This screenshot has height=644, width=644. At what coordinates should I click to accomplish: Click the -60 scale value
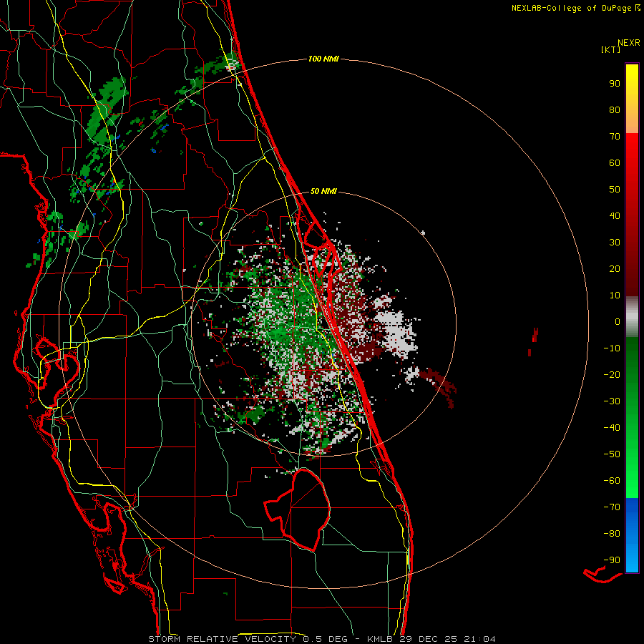612,481
